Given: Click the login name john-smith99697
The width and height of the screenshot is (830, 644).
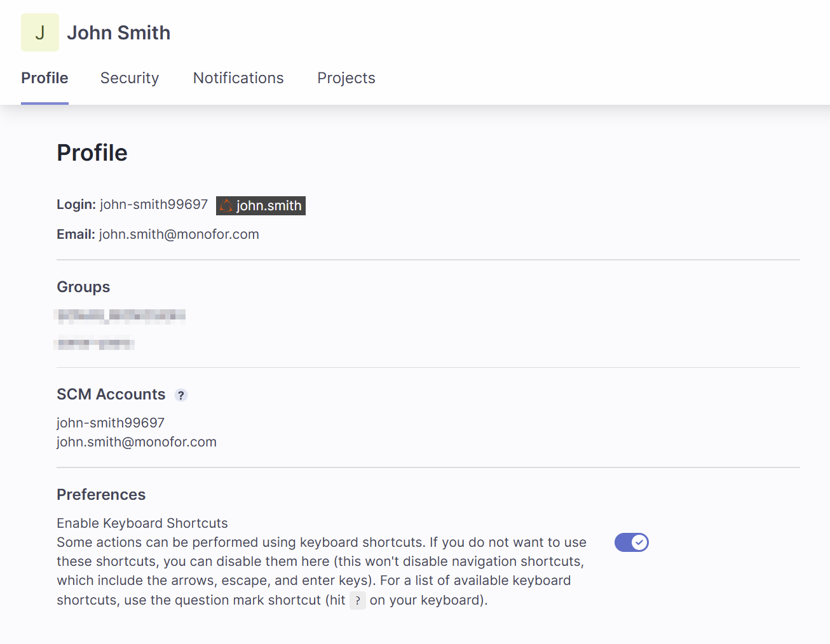Looking at the screenshot, I should [x=154, y=205].
